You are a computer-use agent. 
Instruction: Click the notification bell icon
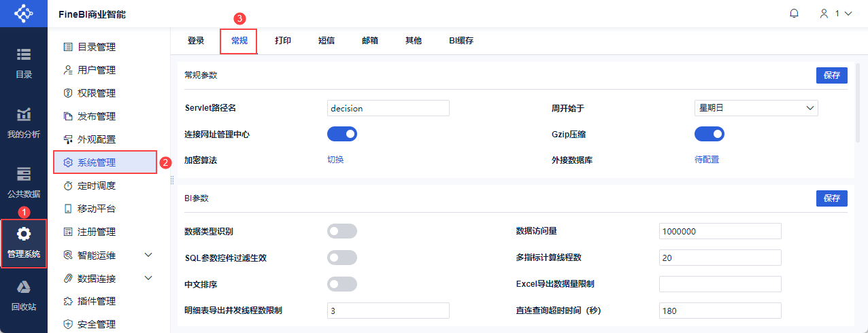point(794,14)
